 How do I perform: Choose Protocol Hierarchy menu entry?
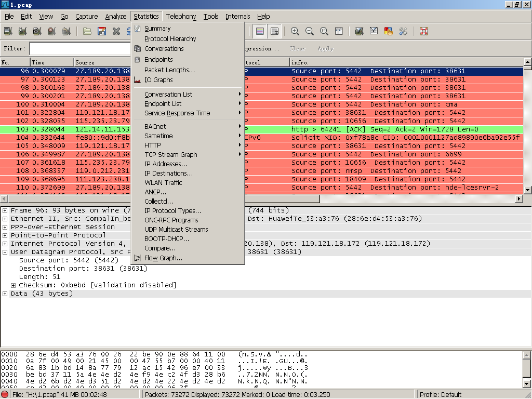coord(188,38)
